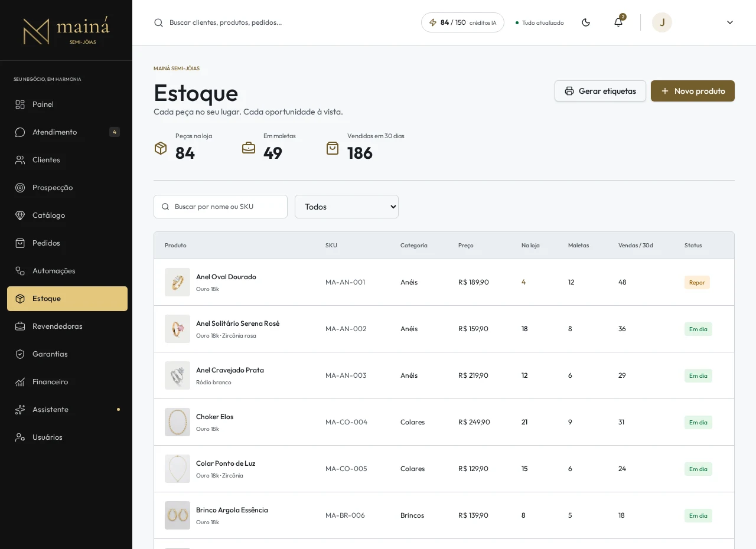Image resolution: width=756 pixels, height=549 pixels.
Task: Open Pedidos shopping bag icon
Action: (20, 243)
